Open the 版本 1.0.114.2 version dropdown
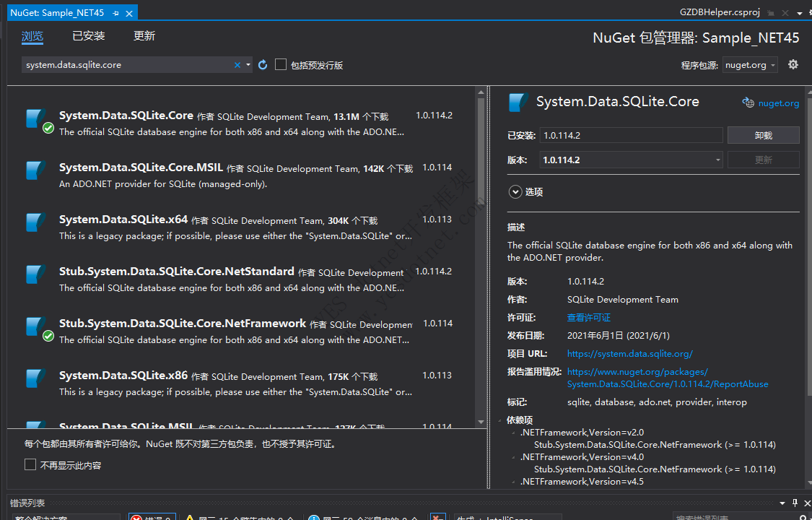This screenshot has width=812, height=520. [631, 160]
